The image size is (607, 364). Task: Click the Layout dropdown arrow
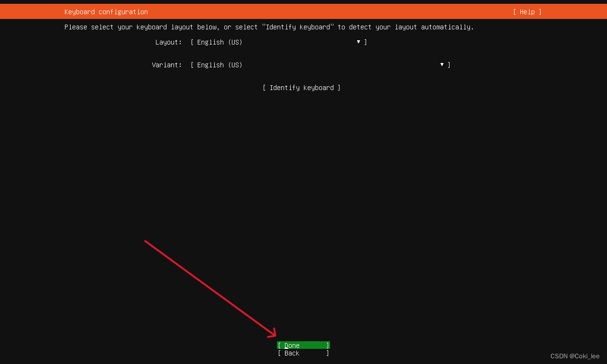coord(358,42)
